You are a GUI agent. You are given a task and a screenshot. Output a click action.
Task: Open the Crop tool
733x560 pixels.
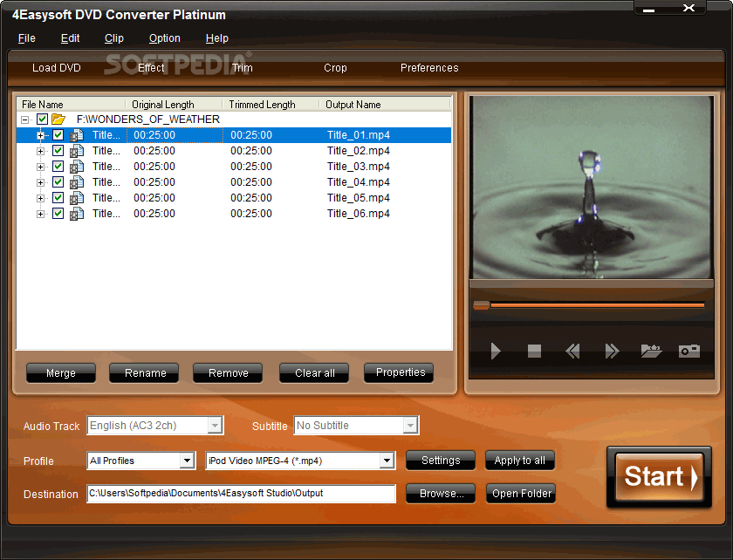pos(335,68)
